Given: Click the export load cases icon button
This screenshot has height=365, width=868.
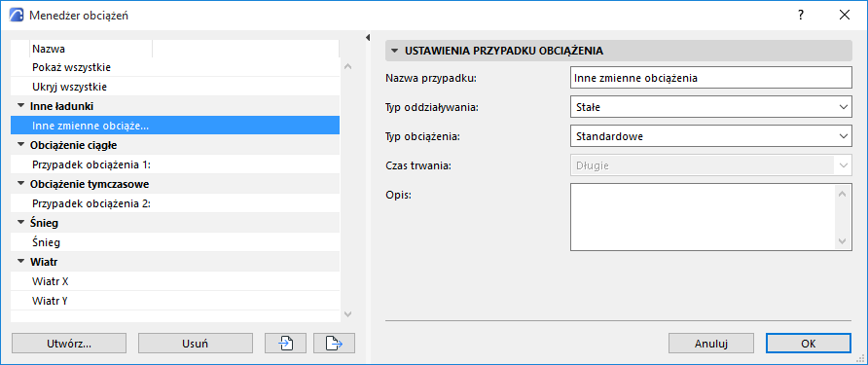Looking at the screenshot, I should (334, 344).
